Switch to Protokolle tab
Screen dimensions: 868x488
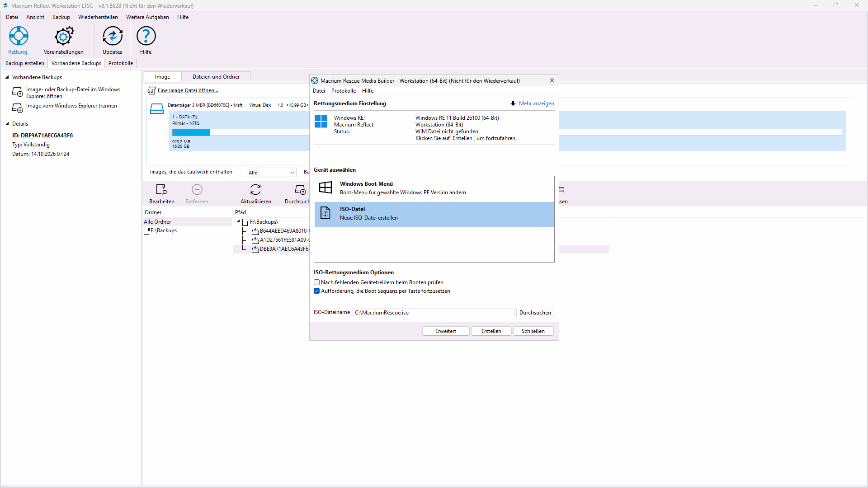click(121, 63)
